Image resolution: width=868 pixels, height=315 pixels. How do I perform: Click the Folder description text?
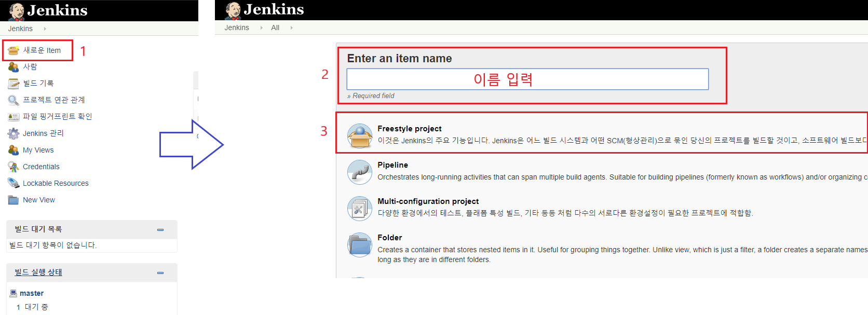click(x=622, y=254)
